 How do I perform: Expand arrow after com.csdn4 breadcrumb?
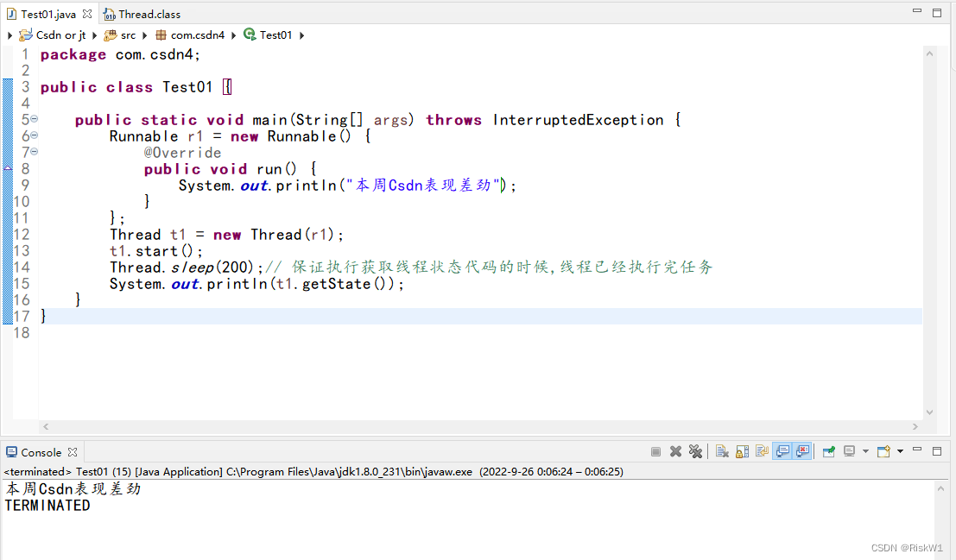coord(233,35)
